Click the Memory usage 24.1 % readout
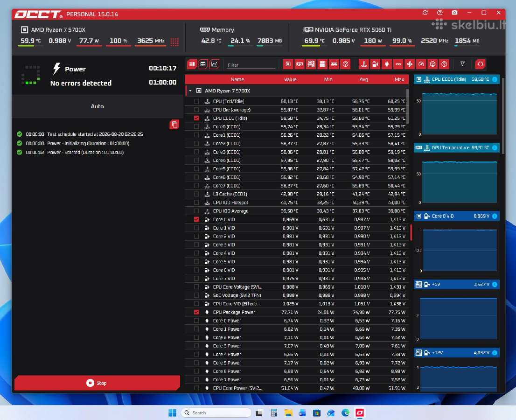The image size is (516, 420). (240, 41)
